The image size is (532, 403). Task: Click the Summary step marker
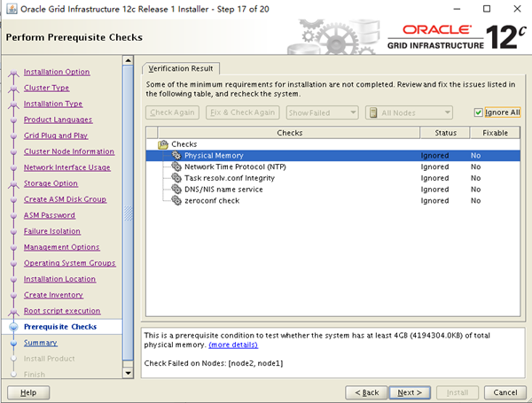click(x=13, y=343)
